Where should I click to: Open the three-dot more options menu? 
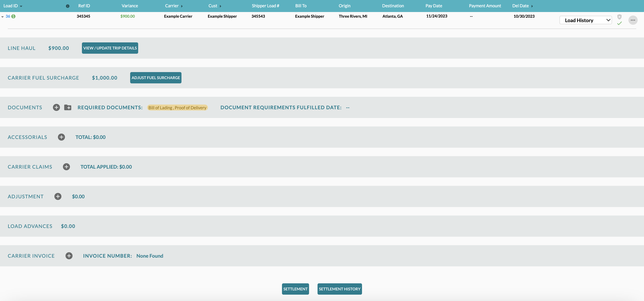point(633,20)
